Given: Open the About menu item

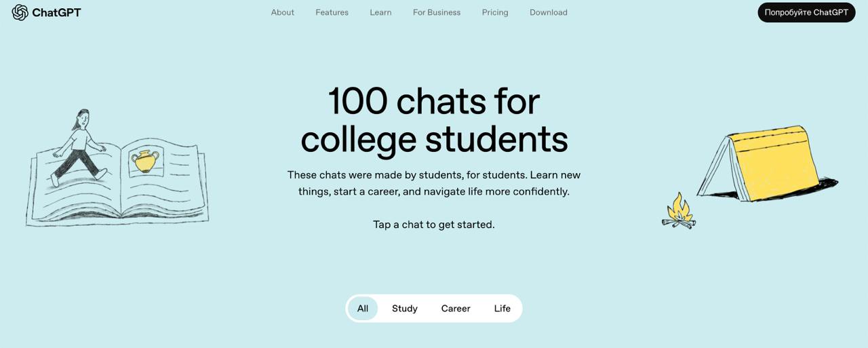Looking at the screenshot, I should click(283, 12).
